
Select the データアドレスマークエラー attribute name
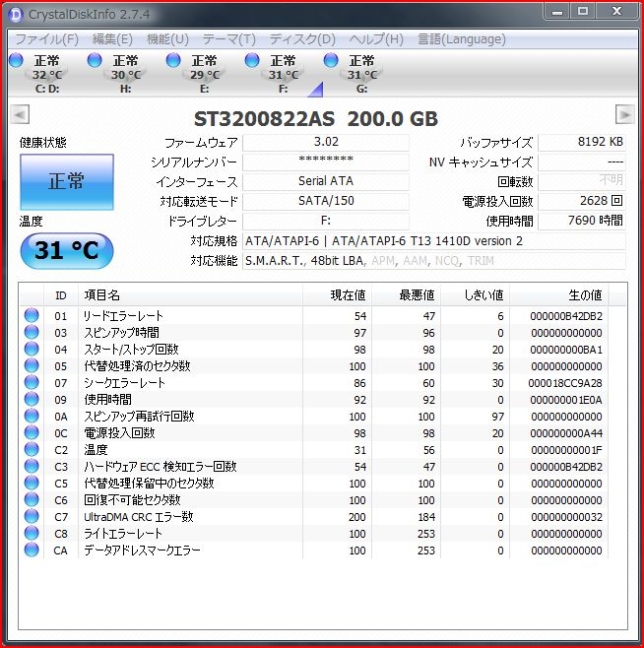tap(142, 551)
